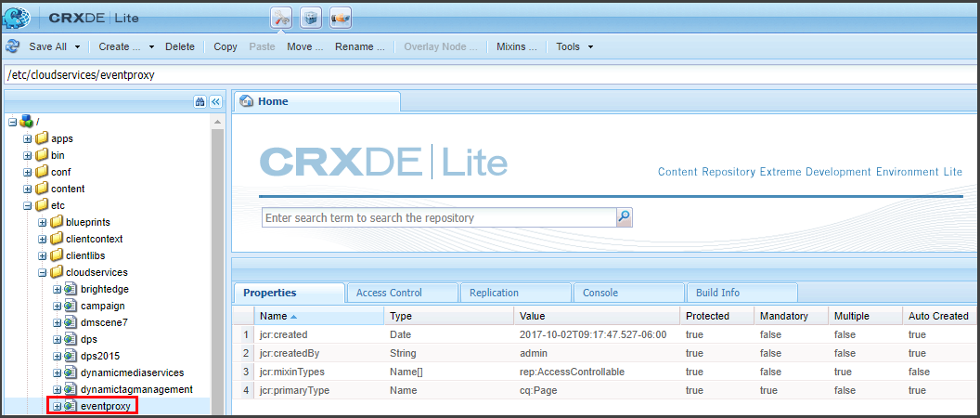Expand the bin node

tap(28, 155)
